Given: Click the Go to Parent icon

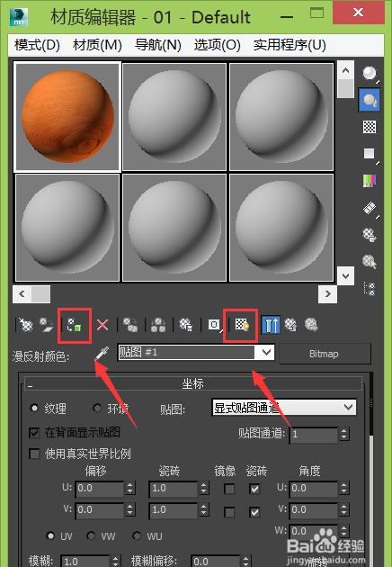Looking at the screenshot, I should (x=291, y=325).
